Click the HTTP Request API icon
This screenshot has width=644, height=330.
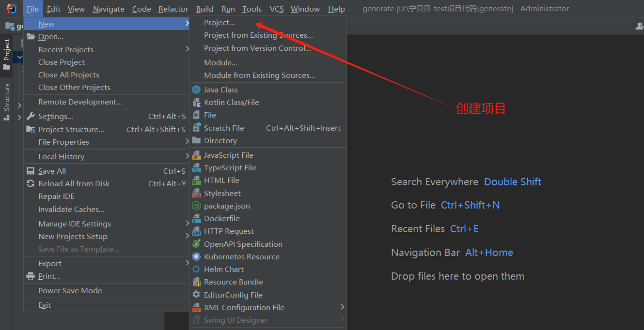click(196, 231)
